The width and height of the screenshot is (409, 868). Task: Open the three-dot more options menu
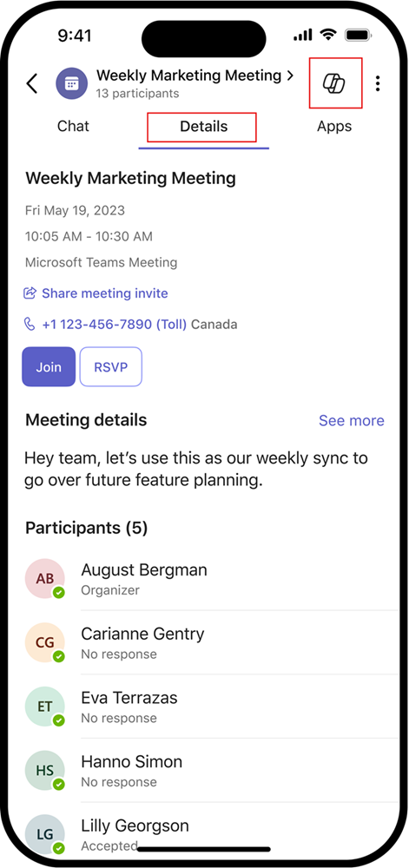pyautogui.click(x=378, y=83)
